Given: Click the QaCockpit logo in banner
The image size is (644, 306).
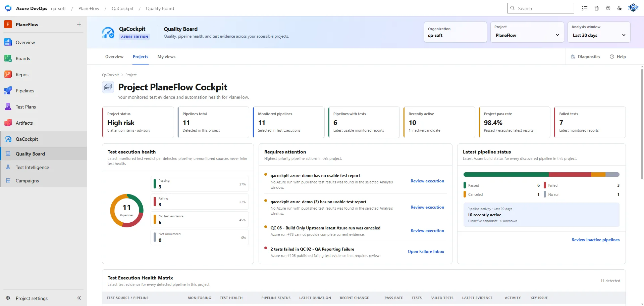Looking at the screenshot, I should (108, 33).
